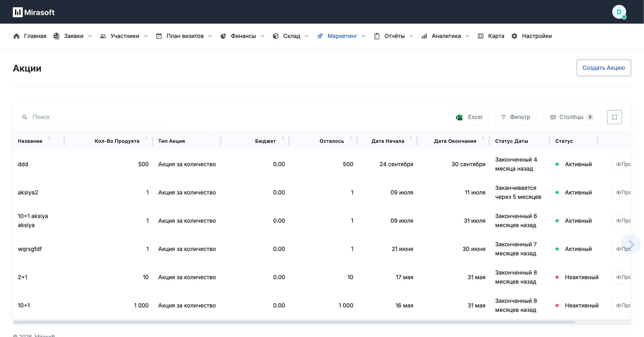Viewport: 644px width, 337px height.
Task: Expand the Финансы dropdown chevron
Action: [262, 36]
